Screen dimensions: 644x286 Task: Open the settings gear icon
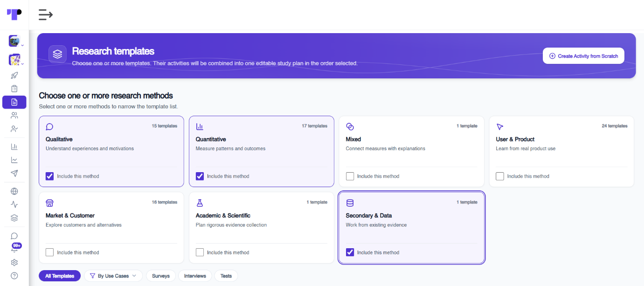14,262
